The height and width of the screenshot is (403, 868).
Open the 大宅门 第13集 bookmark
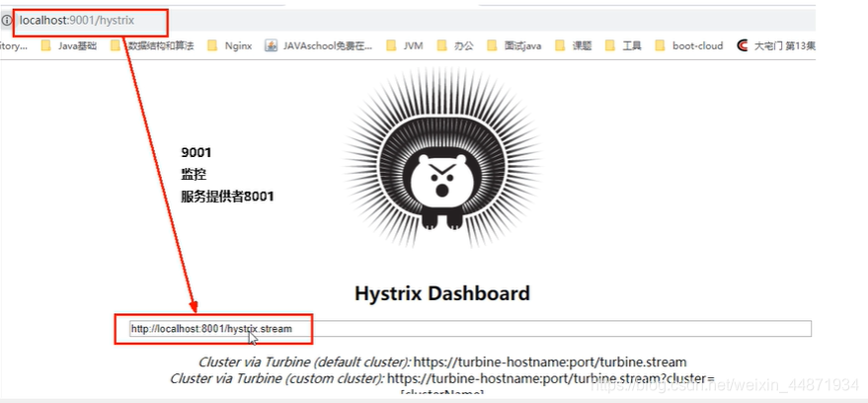(776, 46)
